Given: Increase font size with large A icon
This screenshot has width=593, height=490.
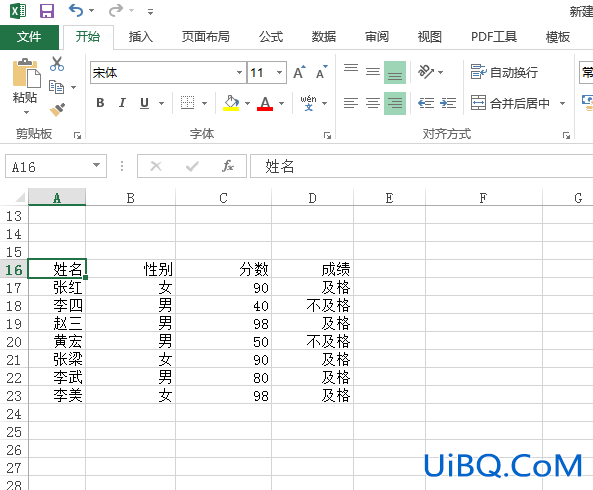Looking at the screenshot, I should [x=299, y=72].
